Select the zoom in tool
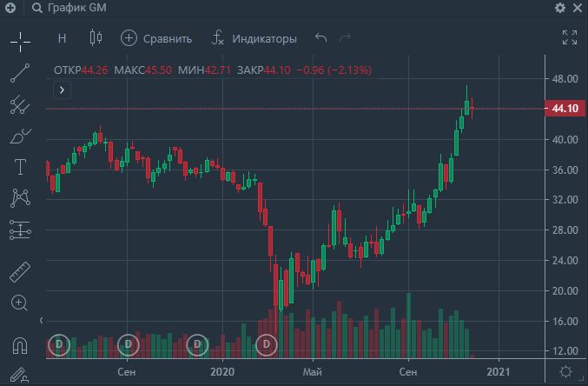This screenshot has height=386, width=588. click(19, 303)
